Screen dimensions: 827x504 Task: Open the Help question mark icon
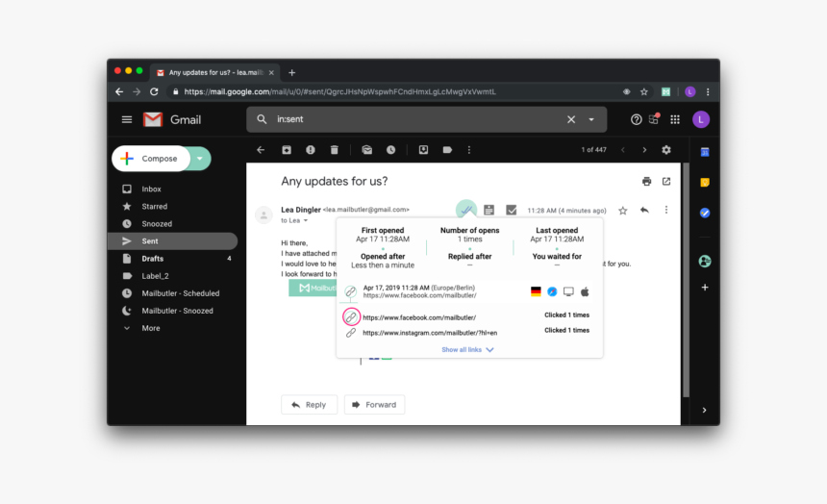coord(636,120)
